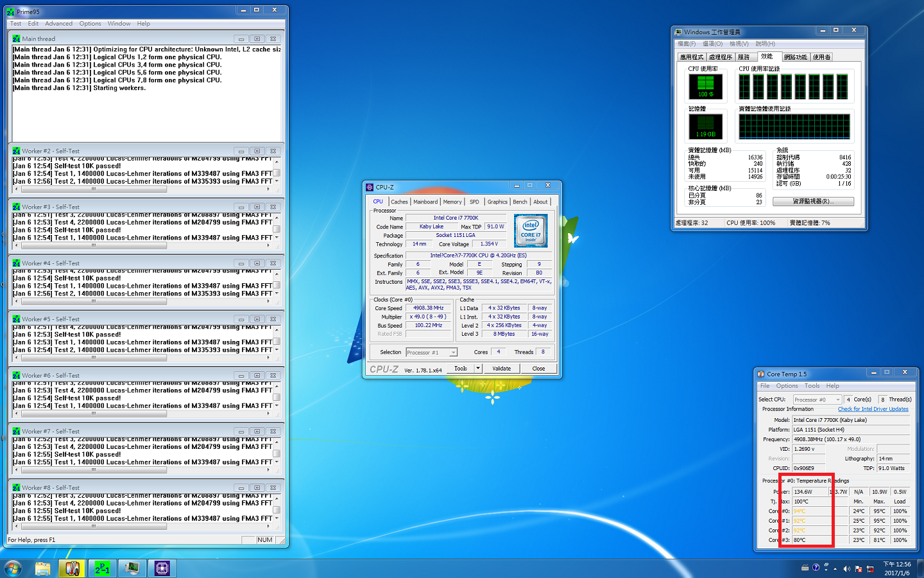This screenshot has height=578, width=924.
Task: Open the Selection Processor #1 dropdown in CPU-Z
Action: pyautogui.click(x=431, y=352)
